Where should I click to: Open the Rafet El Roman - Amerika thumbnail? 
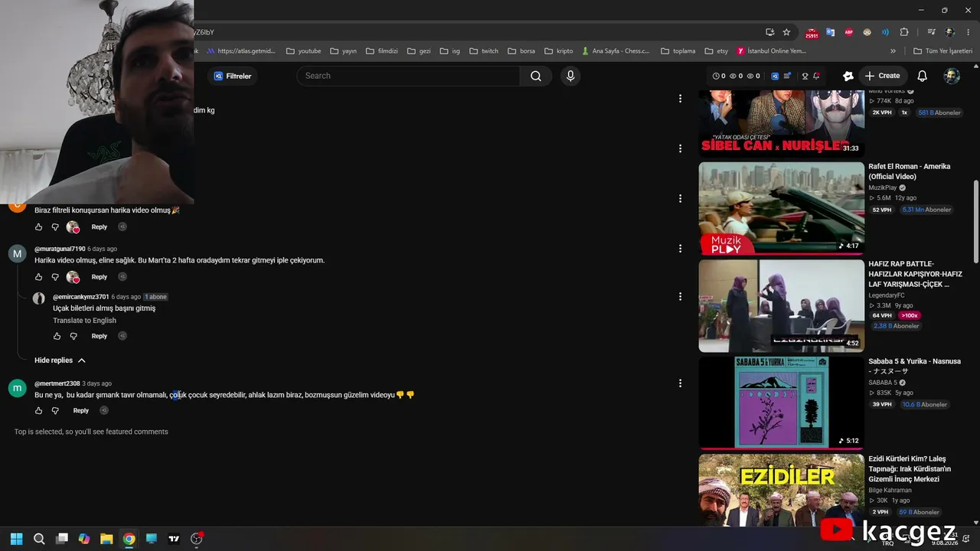point(781,207)
